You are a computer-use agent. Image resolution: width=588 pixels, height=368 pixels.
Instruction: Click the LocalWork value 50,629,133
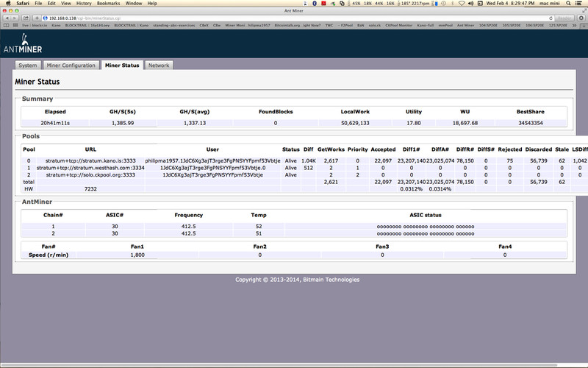click(355, 123)
